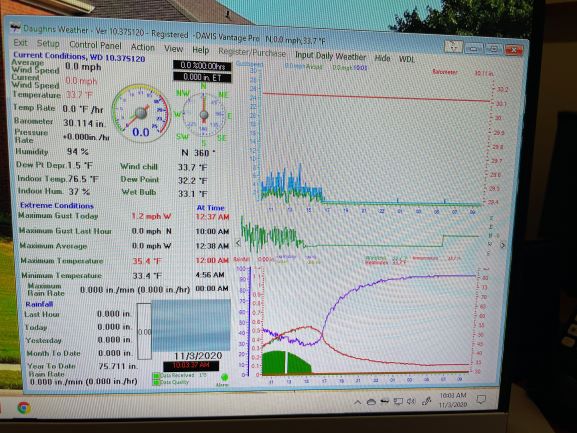Viewport: 577px width, 433px height.
Task: Shift the graph back with the left arrow
Action: tap(238, 243)
